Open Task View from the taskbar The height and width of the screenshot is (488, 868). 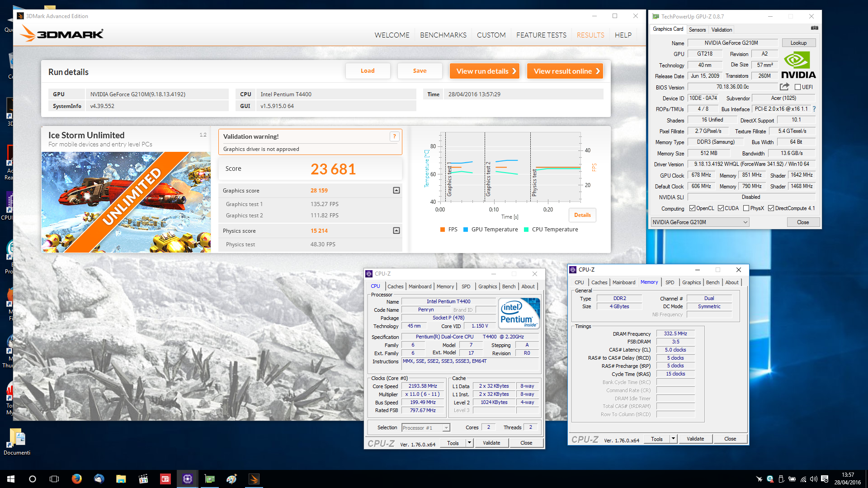(x=54, y=479)
